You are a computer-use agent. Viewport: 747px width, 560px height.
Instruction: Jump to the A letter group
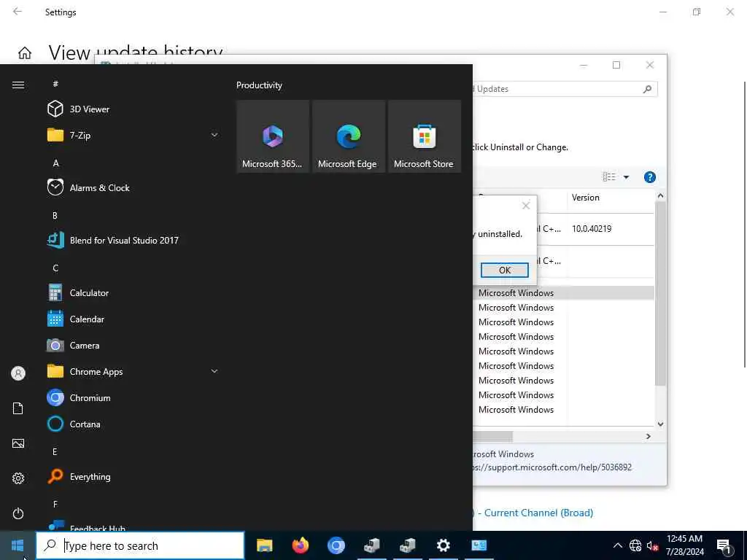pos(55,163)
